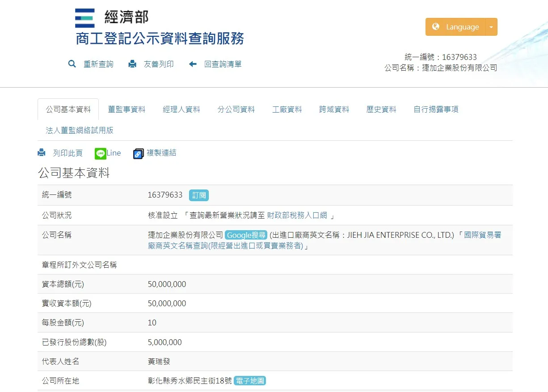548x392 pixels.
Task: Open the 電子地圖 button for company address
Action: [249, 381]
